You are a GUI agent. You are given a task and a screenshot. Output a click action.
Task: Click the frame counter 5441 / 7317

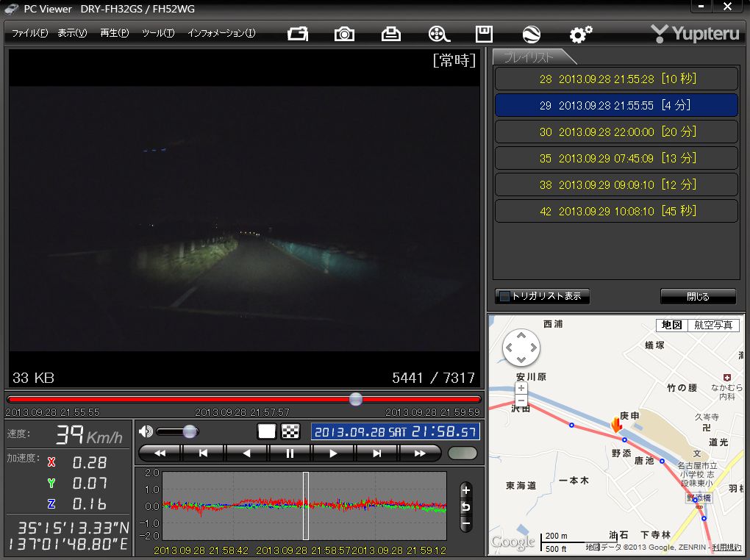pyautogui.click(x=433, y=378)
